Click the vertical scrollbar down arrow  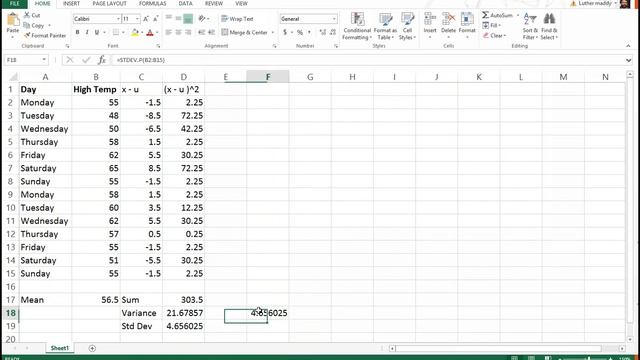click(630, 340)
